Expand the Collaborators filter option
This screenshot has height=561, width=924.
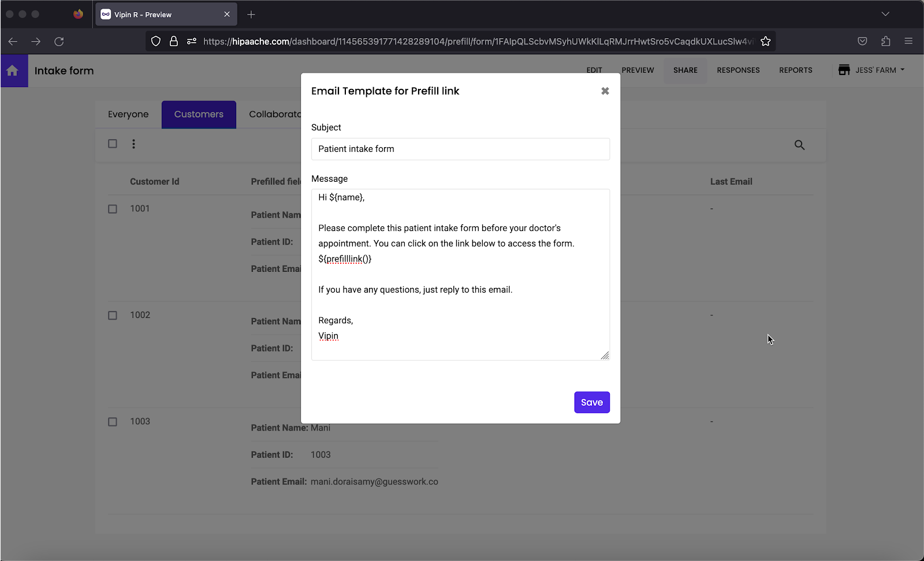coord(275,114)
